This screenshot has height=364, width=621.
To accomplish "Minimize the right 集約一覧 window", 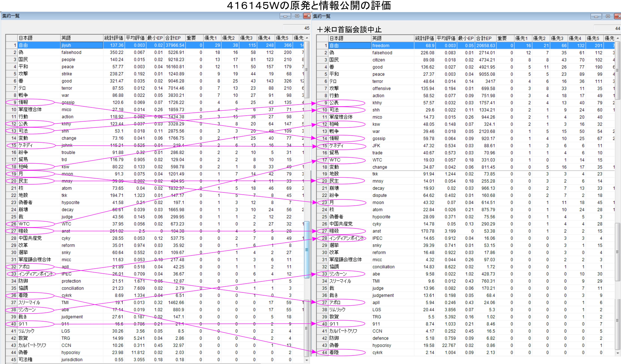I will click(x=596, y=17).
